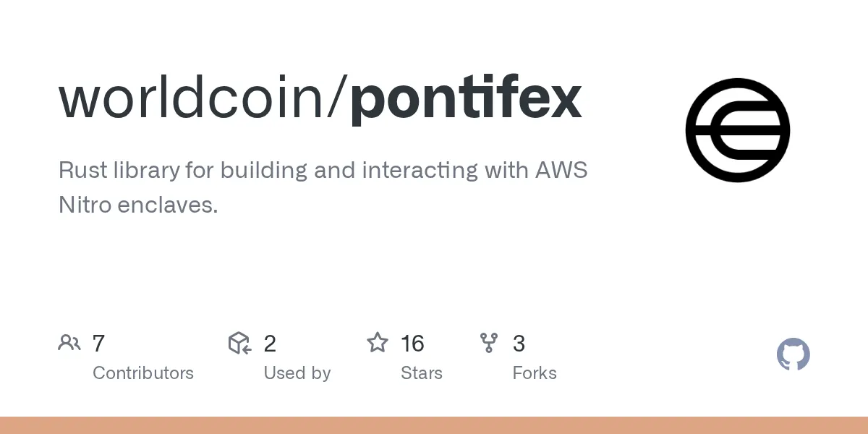Click the "Rust library for building" description line

pos(323,171)
